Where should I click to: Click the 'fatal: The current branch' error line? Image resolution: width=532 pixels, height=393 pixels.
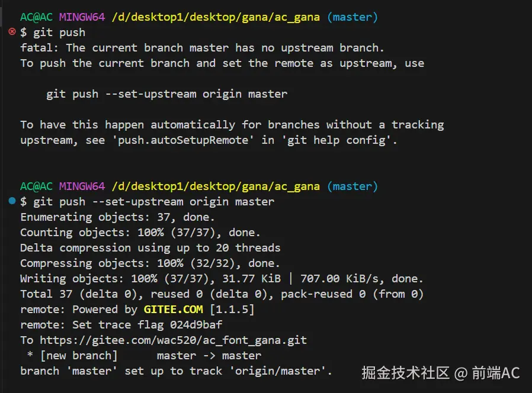[202, 48]
